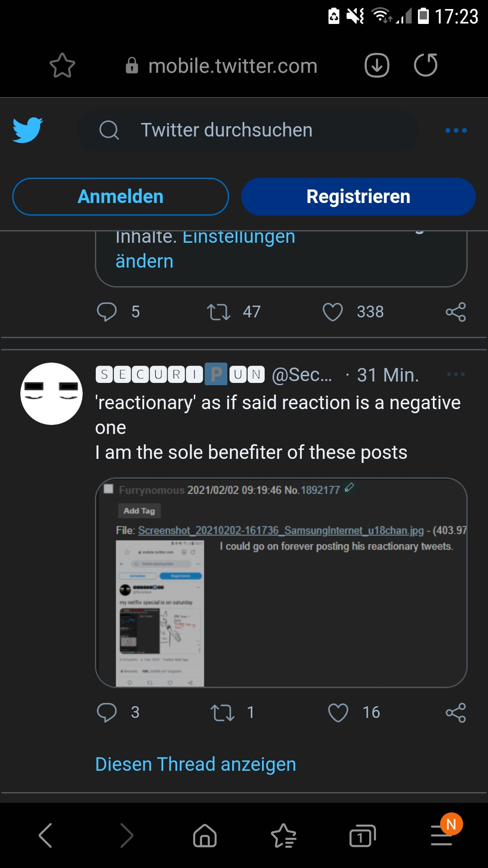Tick the checkbox beside Furrynomous in the embedded image
This screenshot has height=868, width=488.
108,489
